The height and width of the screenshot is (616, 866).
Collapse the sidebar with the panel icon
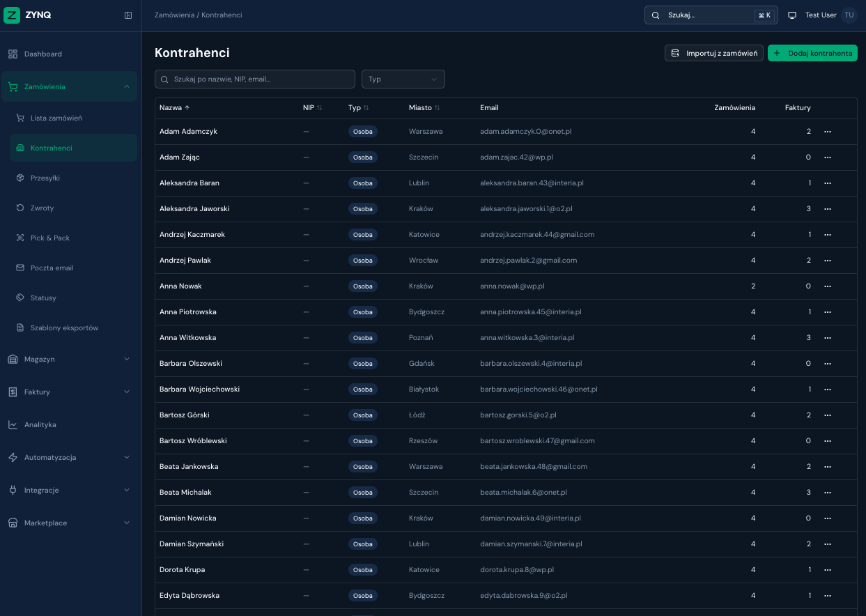(128, 15)
